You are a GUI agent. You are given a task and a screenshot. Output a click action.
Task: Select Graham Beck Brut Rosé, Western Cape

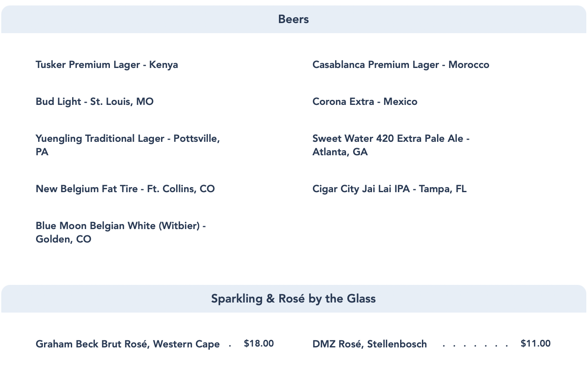[127, 344]
